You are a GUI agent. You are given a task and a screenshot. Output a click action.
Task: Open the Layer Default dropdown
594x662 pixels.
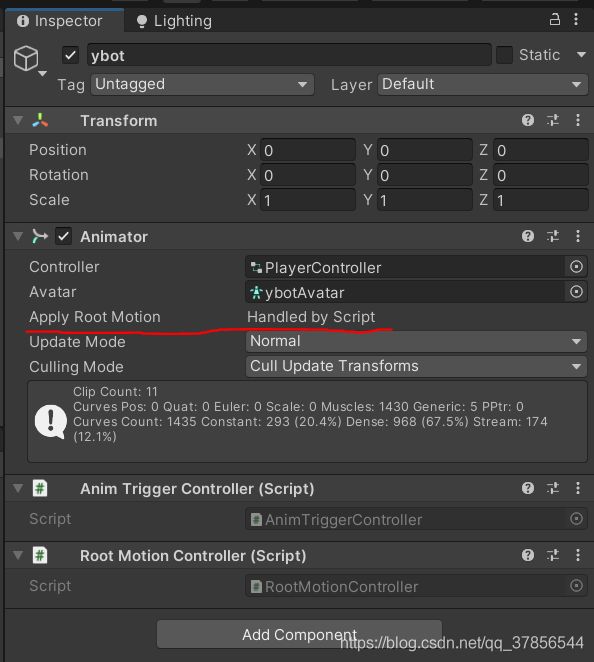[x=483, y=84]
